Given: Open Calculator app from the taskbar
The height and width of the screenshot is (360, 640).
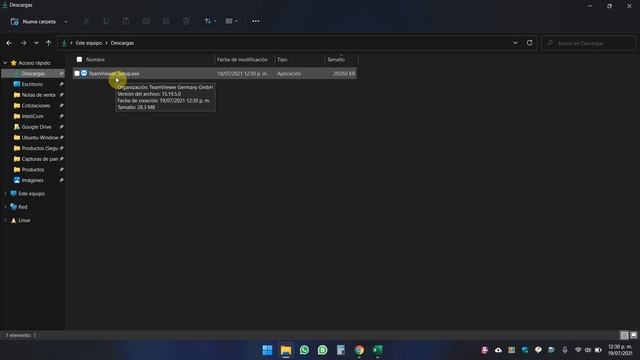Looking at the screenshot, I should coord(341,350).
